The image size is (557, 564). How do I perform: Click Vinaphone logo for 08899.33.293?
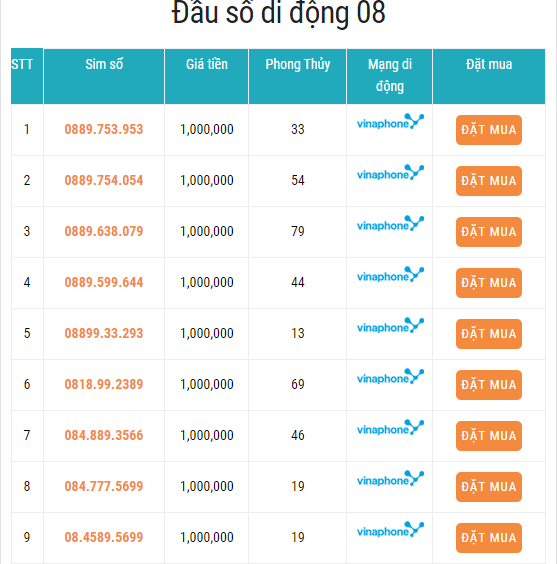(x=390, y=326)
